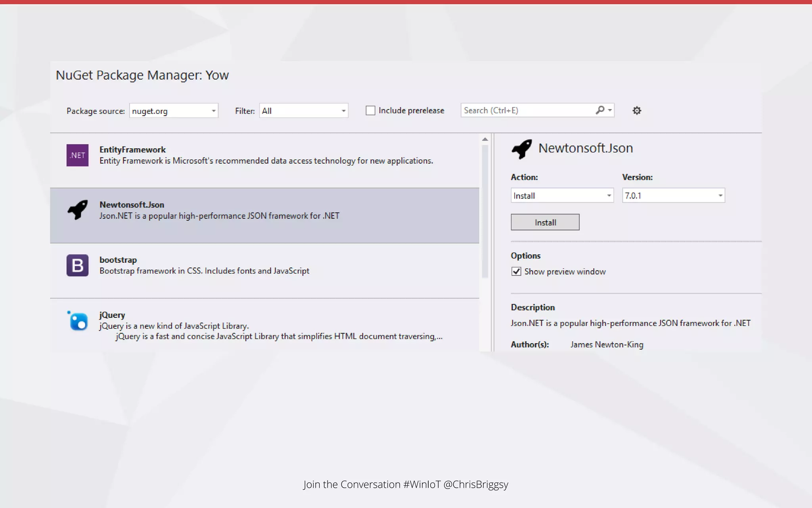Click Entity Framework description text
812x508 pixels.
(x=266, y=161)
